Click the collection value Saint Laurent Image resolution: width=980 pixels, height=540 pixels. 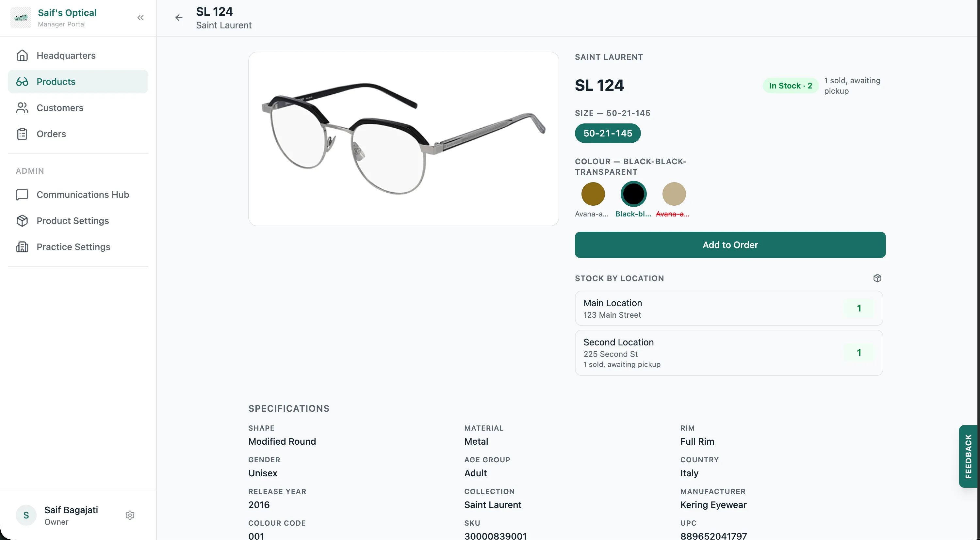click(x=492, y=505)
